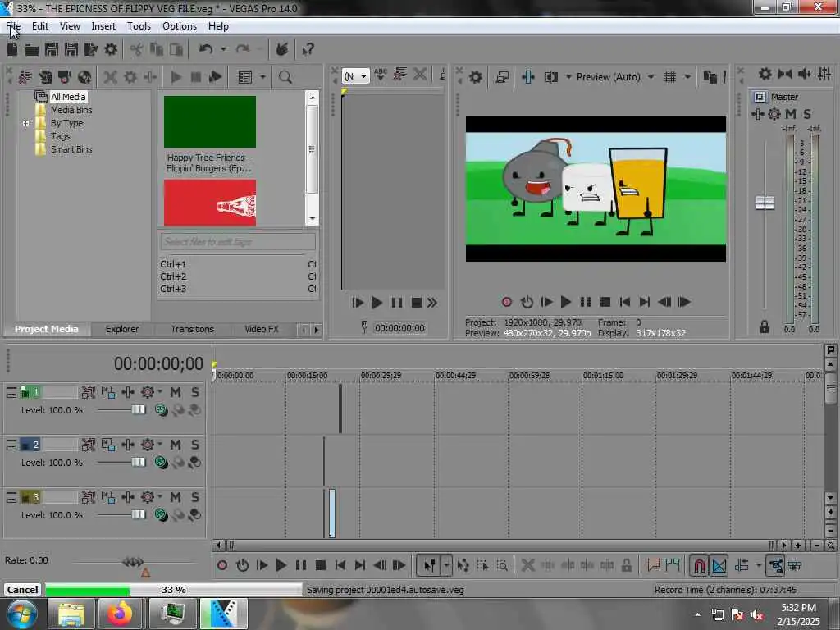Adjust the playback Rate slider
Screen dimensions: 840x630
(x=132, y=562)
